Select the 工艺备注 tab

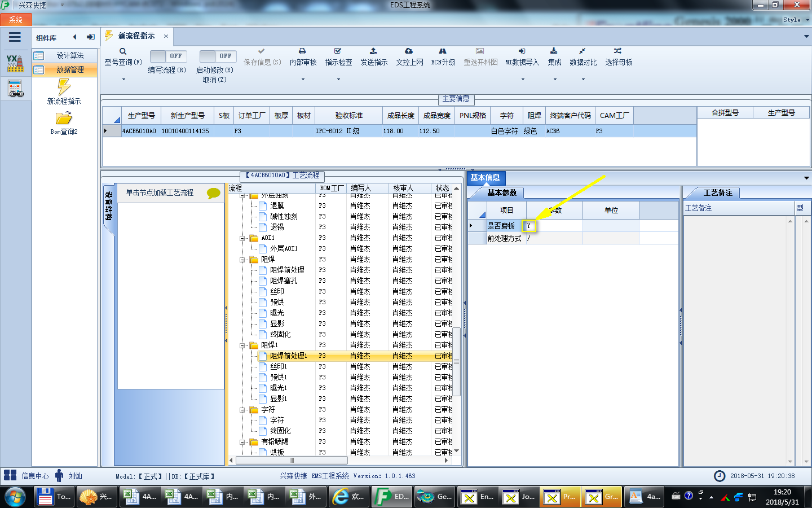tap(717, 192)
